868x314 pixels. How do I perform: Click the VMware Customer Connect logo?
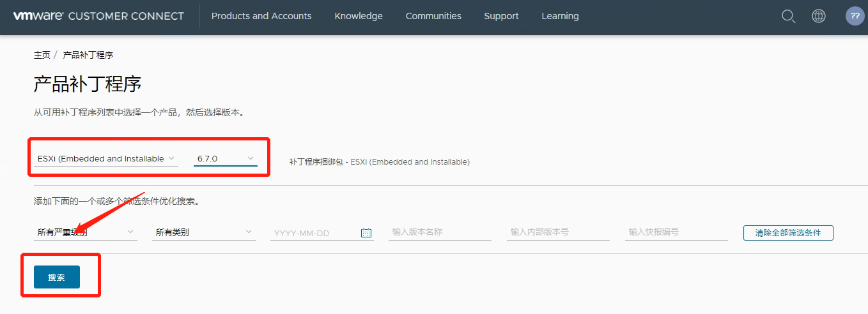tap(98, 16)
